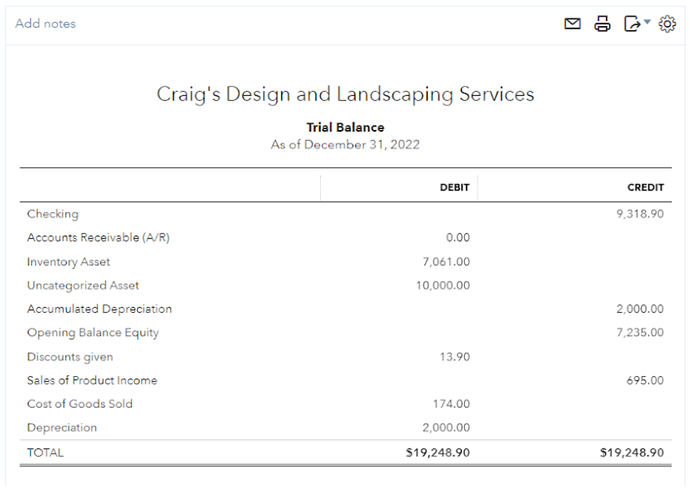This screenshot has height=493, width=690.
Task: Click the CREDIT column header
Action: [x=645, y=187]
